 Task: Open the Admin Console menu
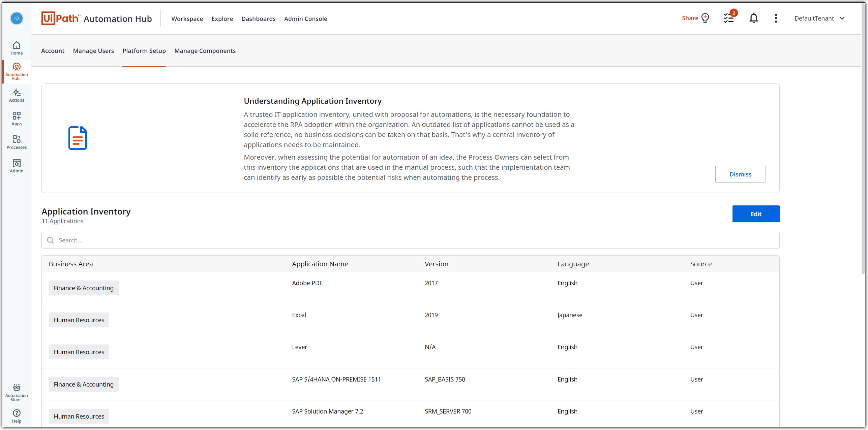(x=305, y=19)
